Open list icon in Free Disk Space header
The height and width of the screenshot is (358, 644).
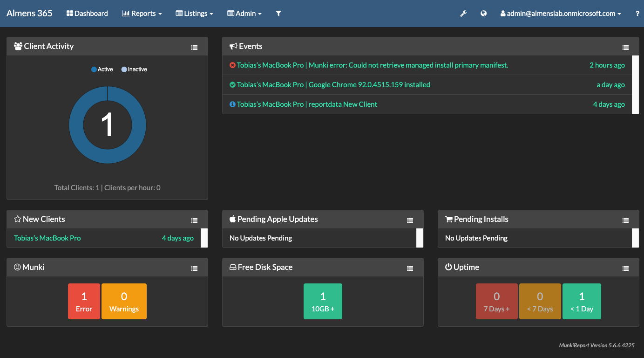click(x=410, y=268)
